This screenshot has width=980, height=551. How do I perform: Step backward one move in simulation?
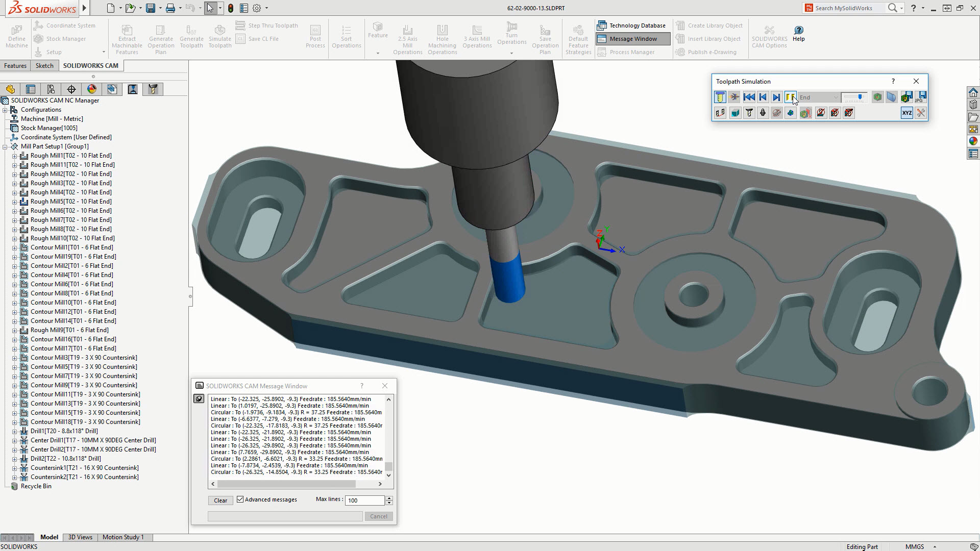tap(763, 97)
